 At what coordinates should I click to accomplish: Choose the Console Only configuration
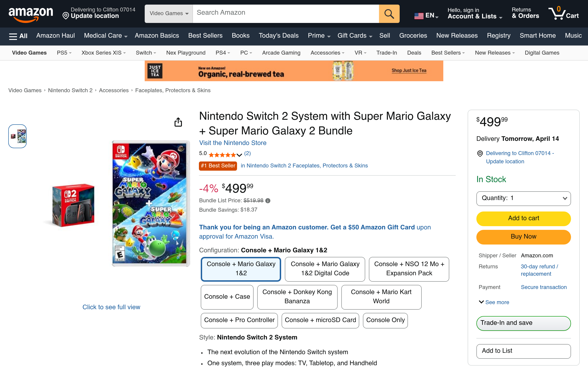pyautogui.click(x=385, y=320)
